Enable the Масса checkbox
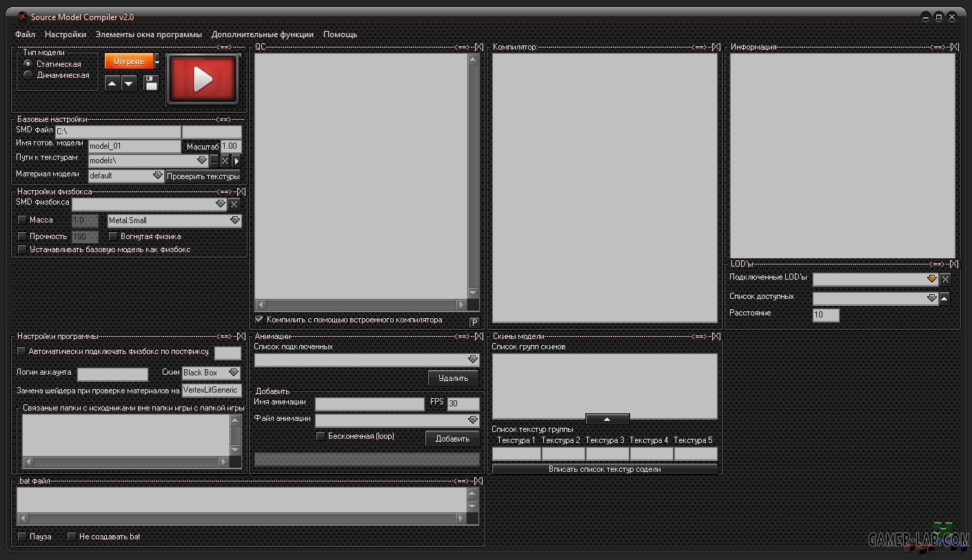The width and height of the screenshot is (972, 560). pos(23,220)
